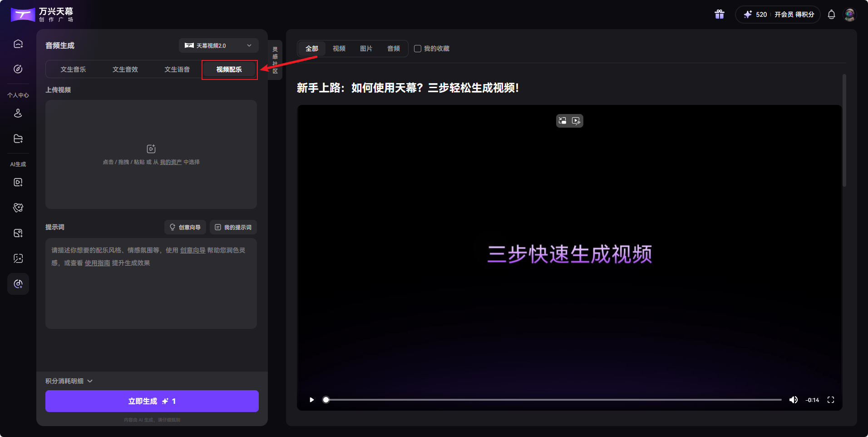This screenshot has width=868, height=437.
Task: Select the video generation icon under AI生成
Action: pos(18,182)
